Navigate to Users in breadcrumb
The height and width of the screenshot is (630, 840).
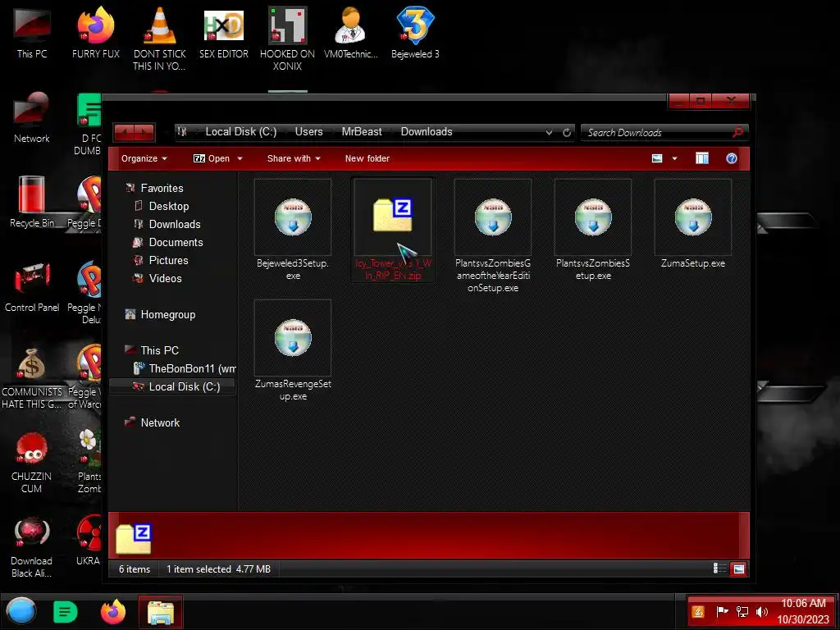(308, 132)
